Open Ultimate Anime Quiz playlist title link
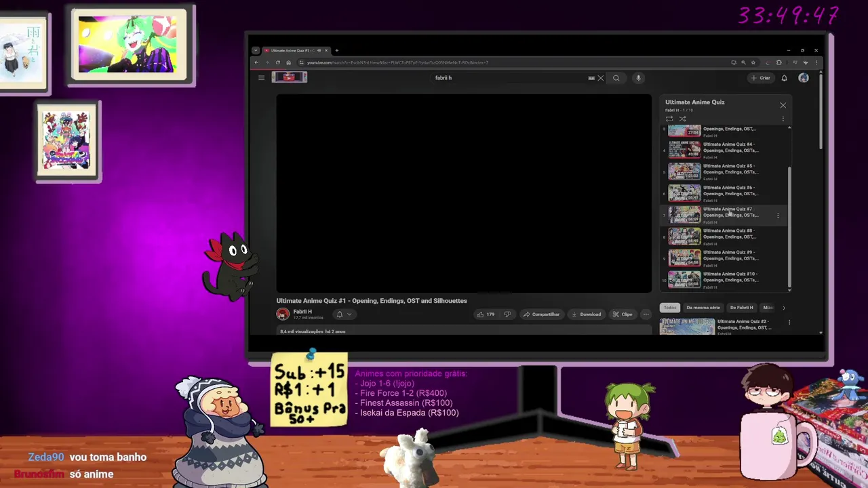The width and height of the screenshot is (868, 488). (695, 102)
